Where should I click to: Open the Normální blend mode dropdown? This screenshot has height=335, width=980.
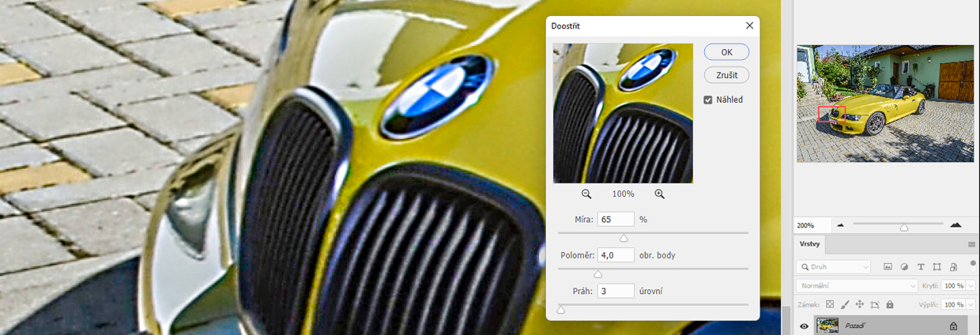[857, 285]
